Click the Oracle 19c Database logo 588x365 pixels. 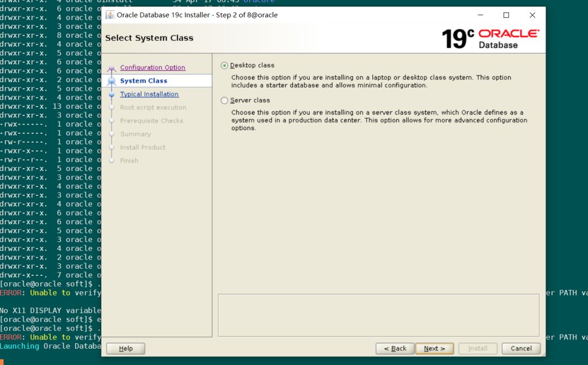click(491, 39)
